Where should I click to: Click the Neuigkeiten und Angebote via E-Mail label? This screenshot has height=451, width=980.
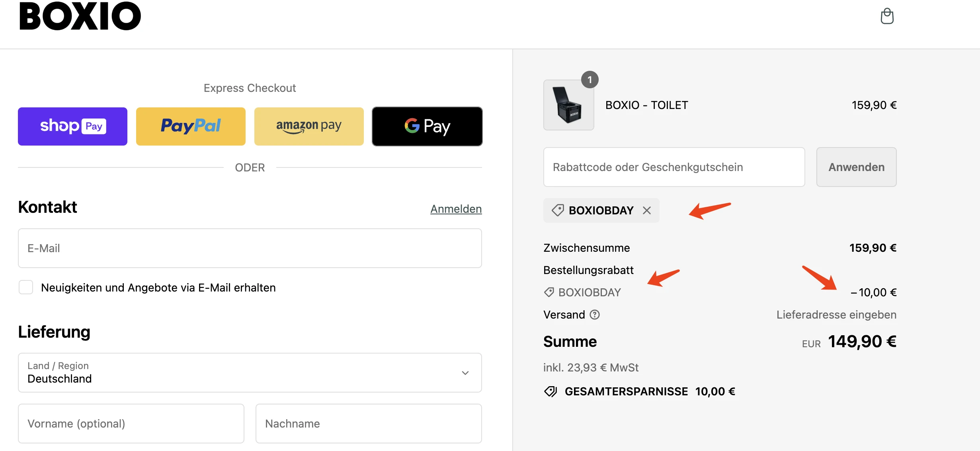point(158,288)
